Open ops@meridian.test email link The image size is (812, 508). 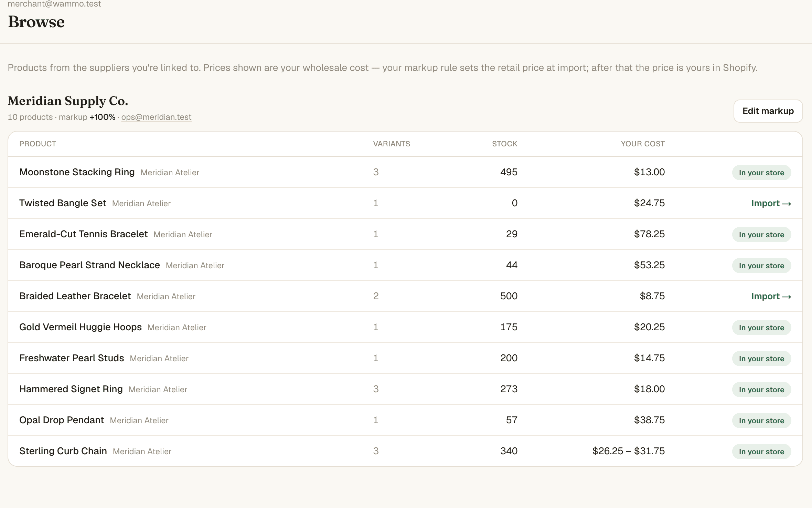[156, 117]
